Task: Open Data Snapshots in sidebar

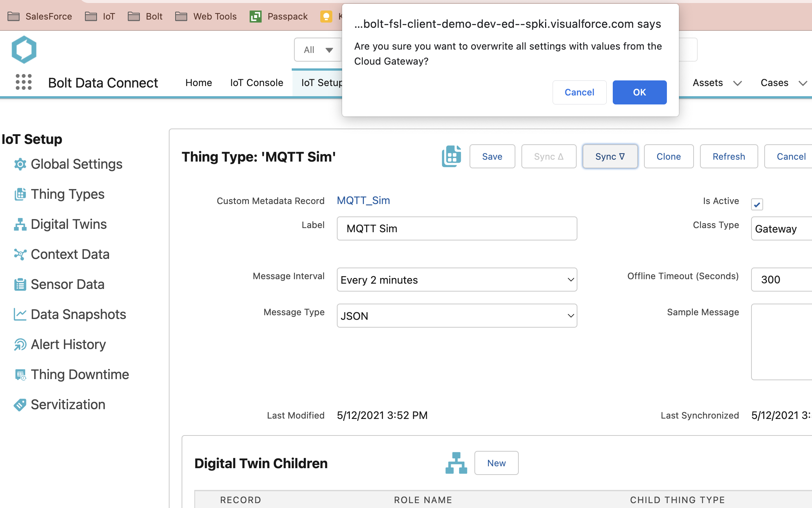Action: coord(78,314)
